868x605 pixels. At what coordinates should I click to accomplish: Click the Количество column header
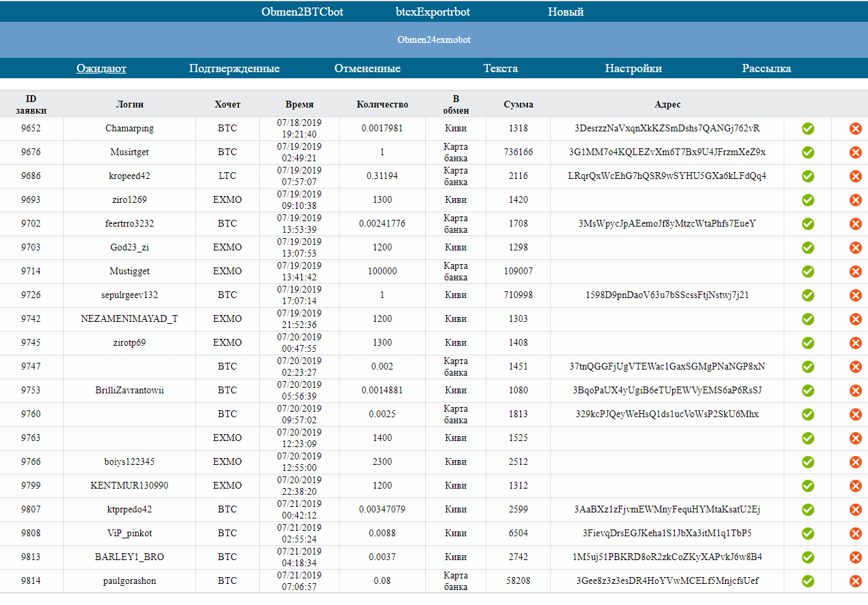(382, 105)
